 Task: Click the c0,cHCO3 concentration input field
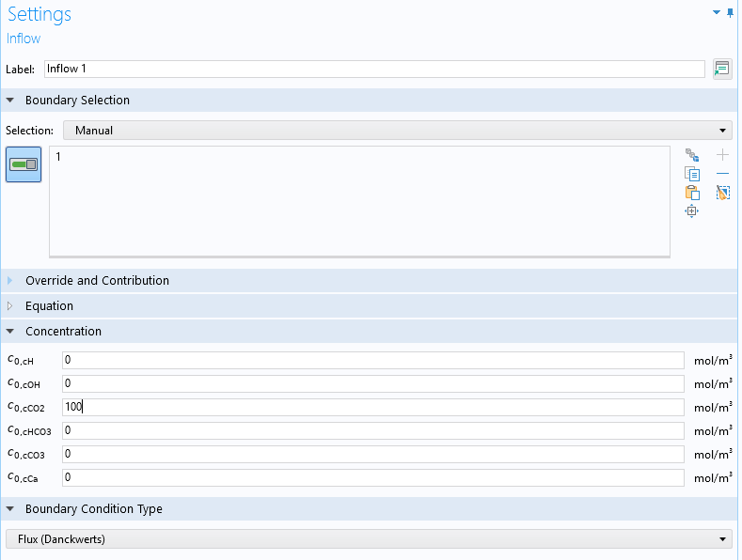point(372,430)
